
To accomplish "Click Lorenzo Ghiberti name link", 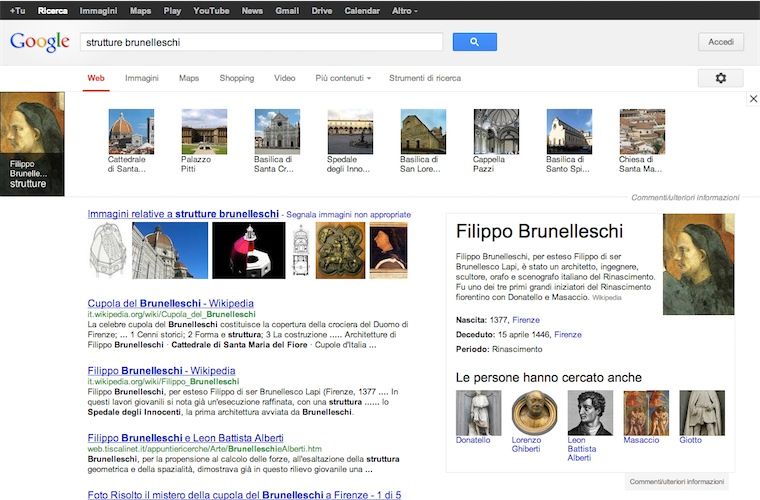I will (x=526, y=444).
